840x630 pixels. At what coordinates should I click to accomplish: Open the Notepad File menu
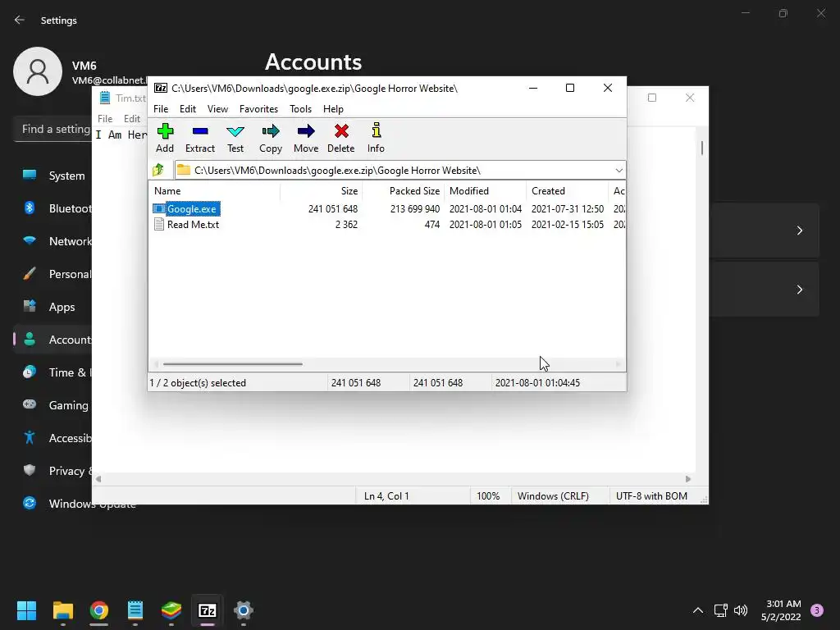coord(105,118)
